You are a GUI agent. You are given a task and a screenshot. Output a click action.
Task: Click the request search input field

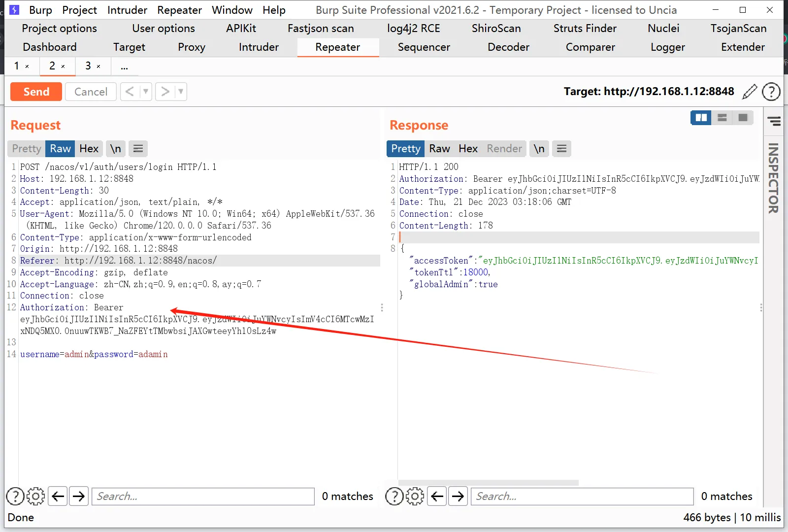[203, 496]
